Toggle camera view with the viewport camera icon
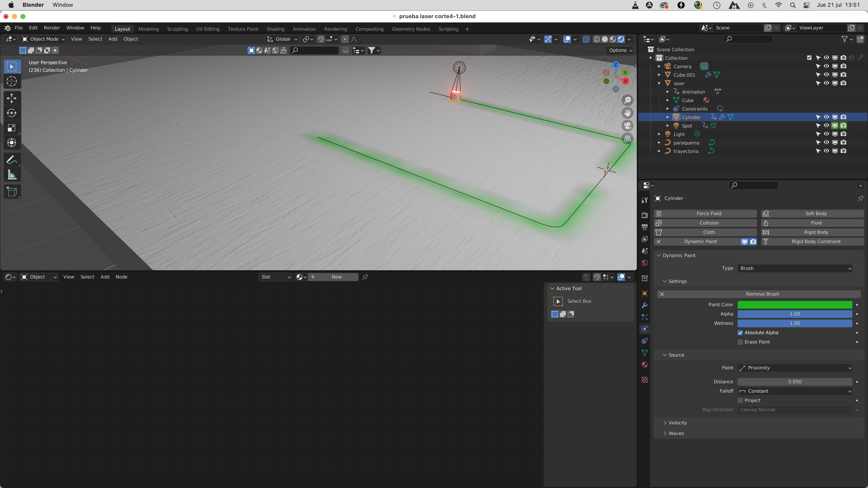The width and height of the screenshot is (868, 488). [627, 126]
